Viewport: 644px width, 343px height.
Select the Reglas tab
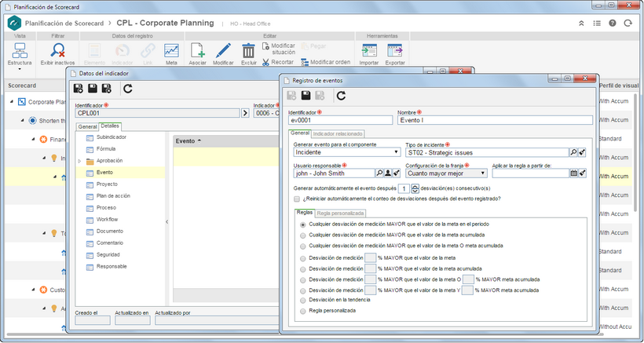tap(305, 213)
